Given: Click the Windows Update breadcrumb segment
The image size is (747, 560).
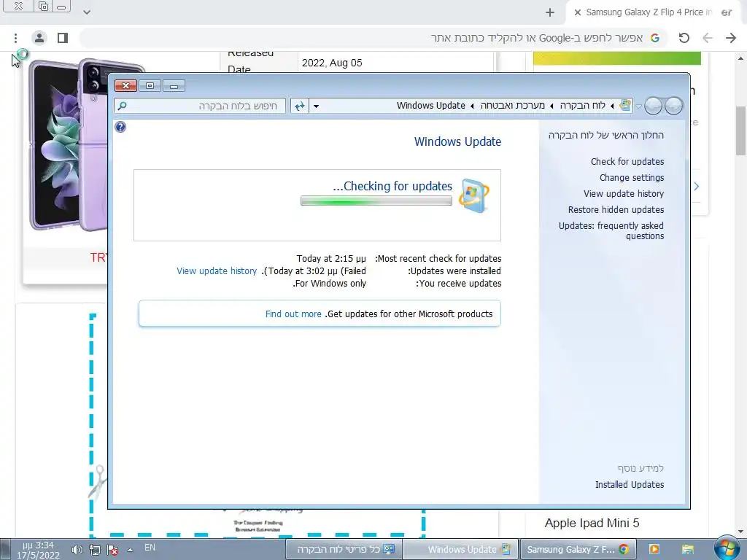Looking at the screenshot, I should (430, 105).
